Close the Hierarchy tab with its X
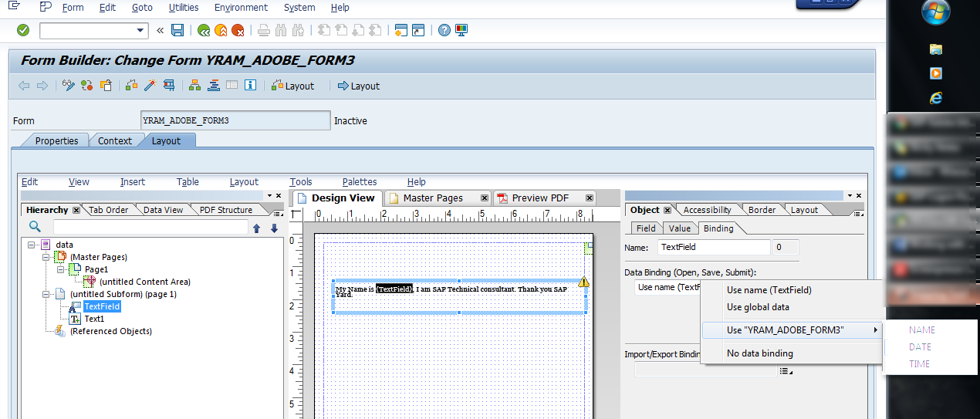 pos(76,210)
